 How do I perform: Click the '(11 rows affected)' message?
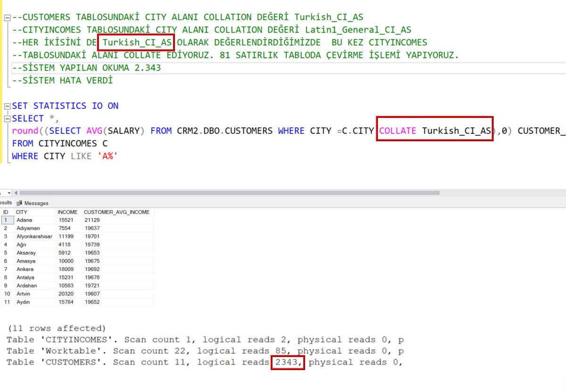(x=57, y=328)
